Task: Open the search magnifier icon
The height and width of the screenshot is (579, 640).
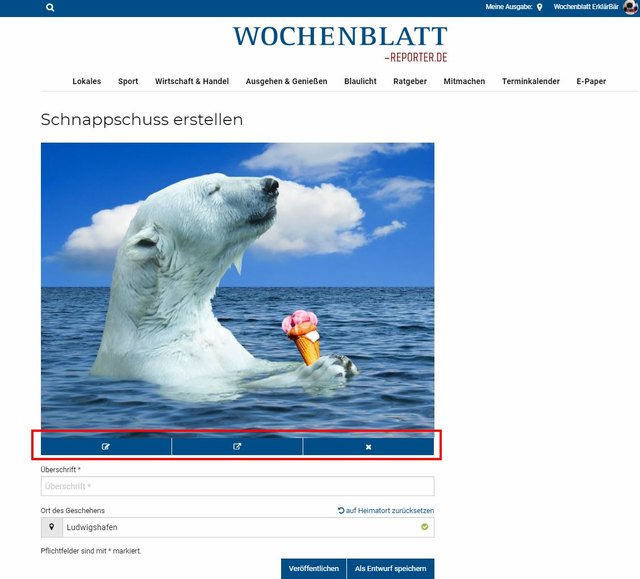Action: (50, 7)
